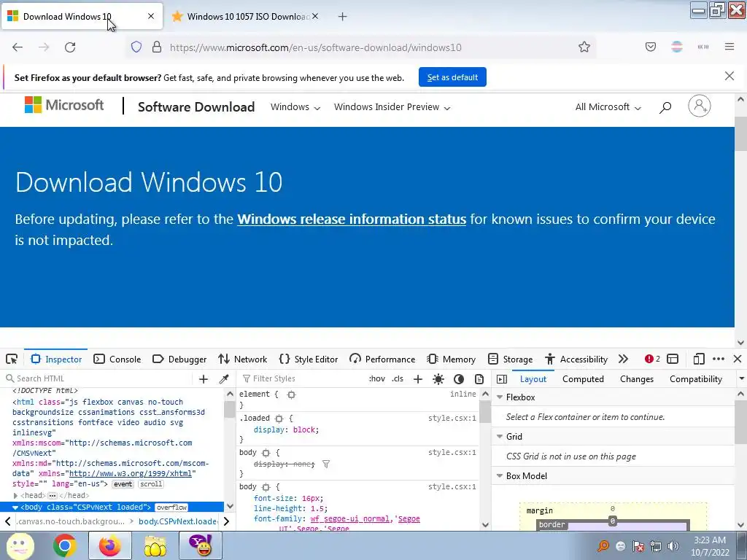
Task: Expand the head element node
Action: [x=15, y=496]
